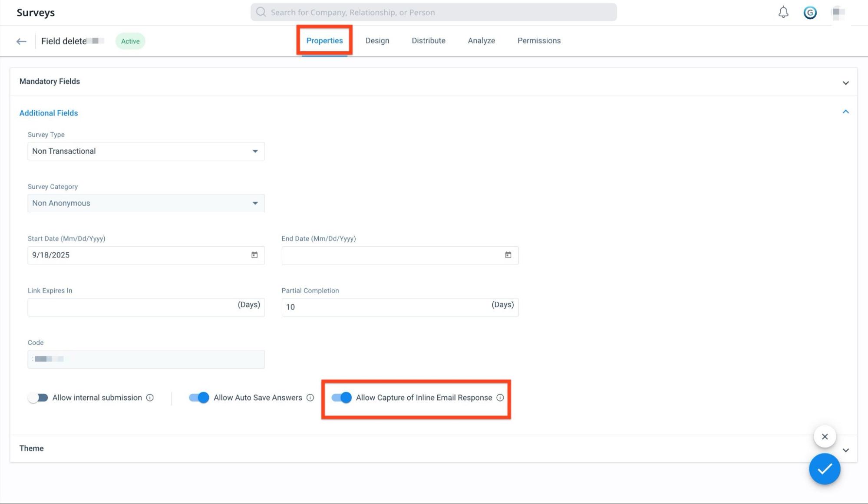Expand the Mandatory Fields section

846,82
